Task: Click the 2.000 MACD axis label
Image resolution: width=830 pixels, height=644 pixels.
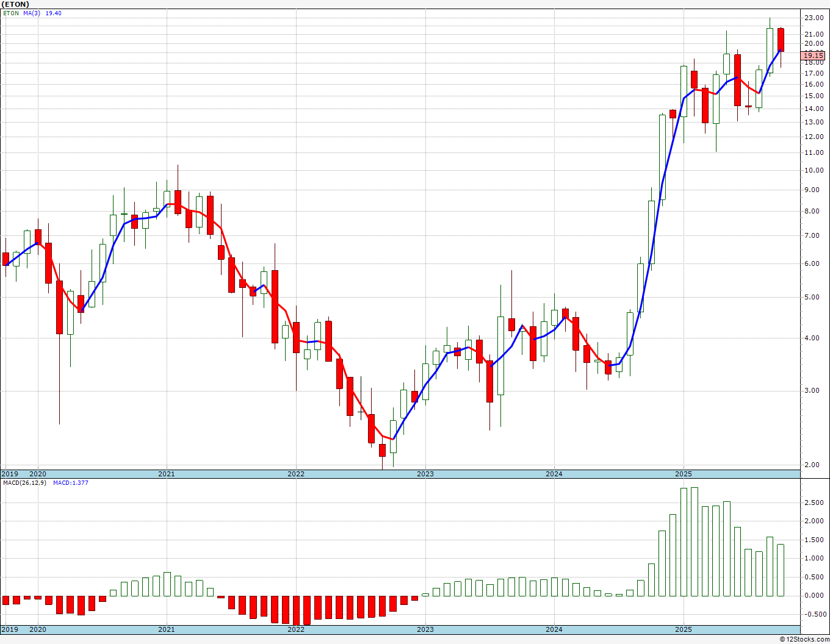Action: (x=814, y=521)
